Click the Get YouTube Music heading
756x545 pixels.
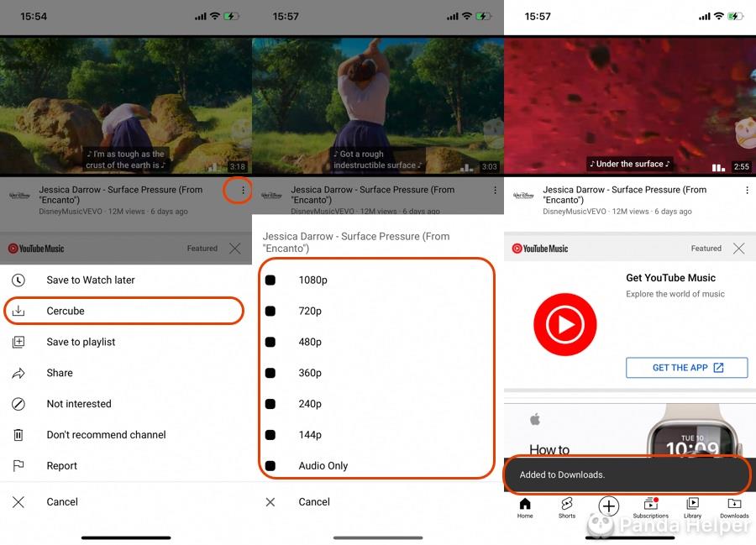pos(670,278)
